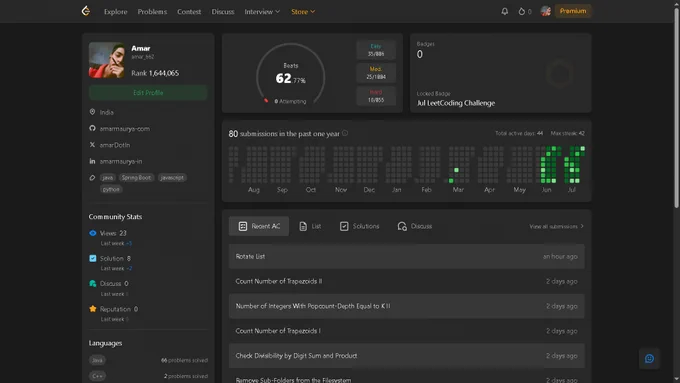The height and width of the screenshot is (383, 680).
Task: Open the LinkedIn profile amarmaurya-in
Action: pyautogui.click(x=121, y=161)
